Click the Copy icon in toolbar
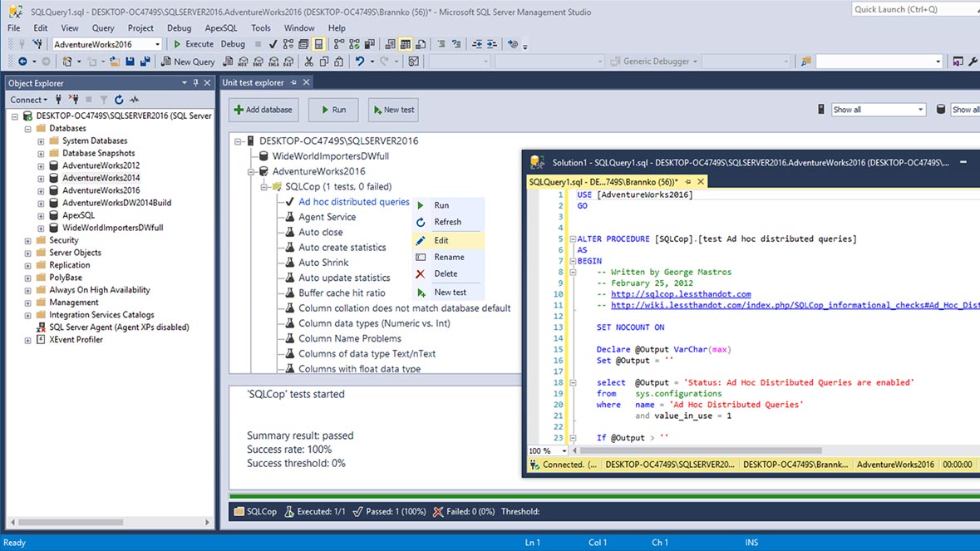This screenshot has height=551, width=980. click(323, 61)
